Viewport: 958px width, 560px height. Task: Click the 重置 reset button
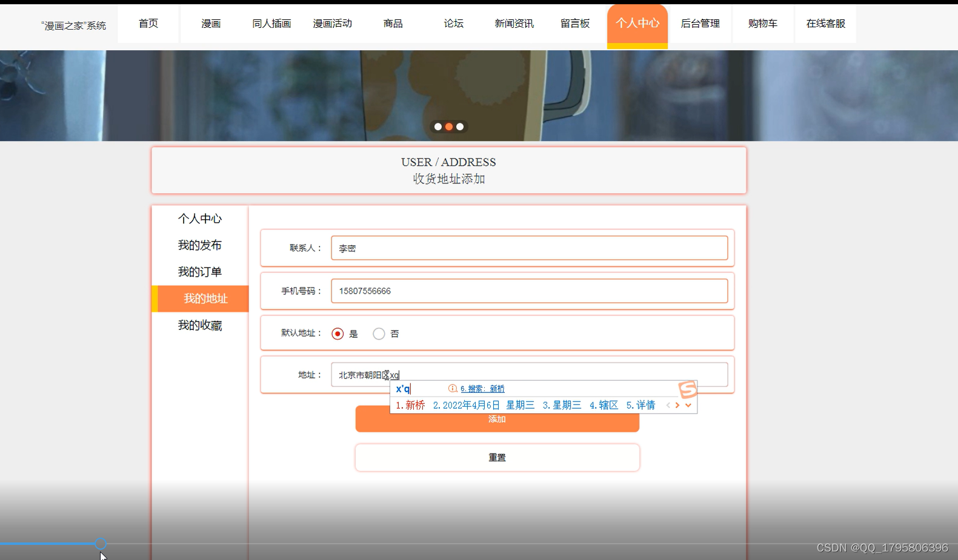[x=497, y=458]
